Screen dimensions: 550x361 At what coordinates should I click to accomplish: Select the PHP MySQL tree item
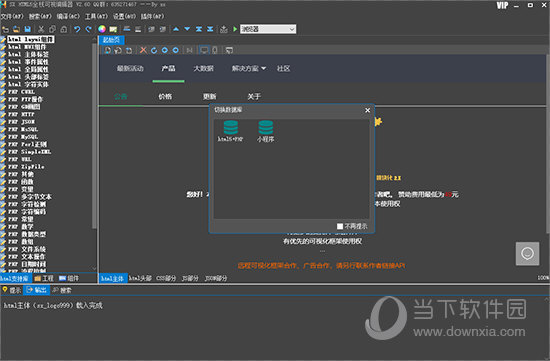pos(23,137)
